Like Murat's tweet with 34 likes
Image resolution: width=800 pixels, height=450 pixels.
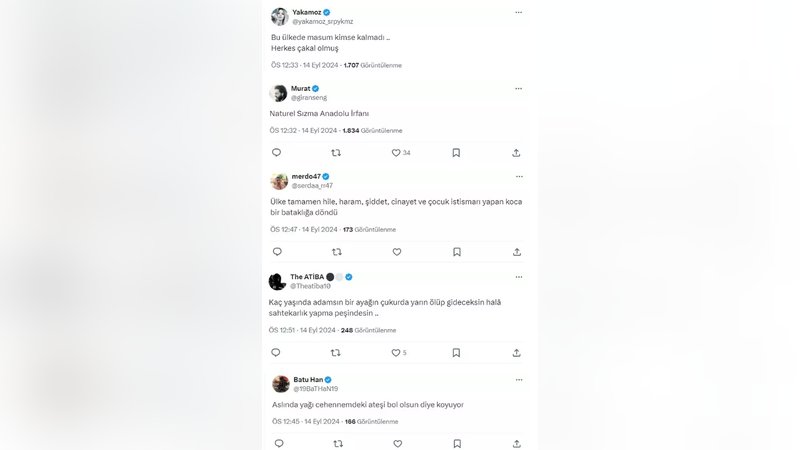[x=397, y=153]
